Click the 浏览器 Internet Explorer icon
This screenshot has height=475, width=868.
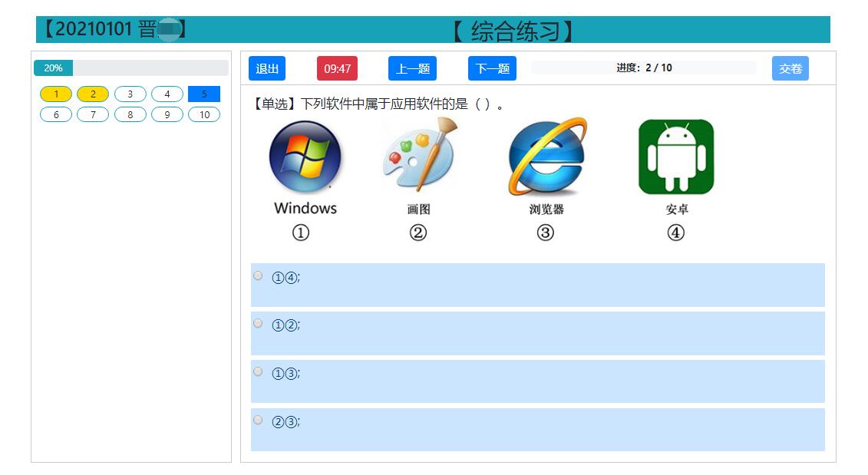point(547,157)
